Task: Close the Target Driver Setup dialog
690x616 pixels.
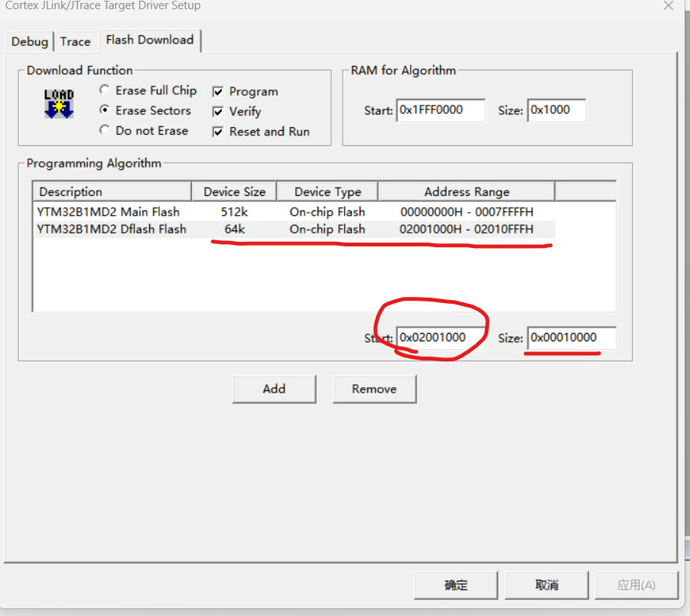Action: (x=669, y=5)
